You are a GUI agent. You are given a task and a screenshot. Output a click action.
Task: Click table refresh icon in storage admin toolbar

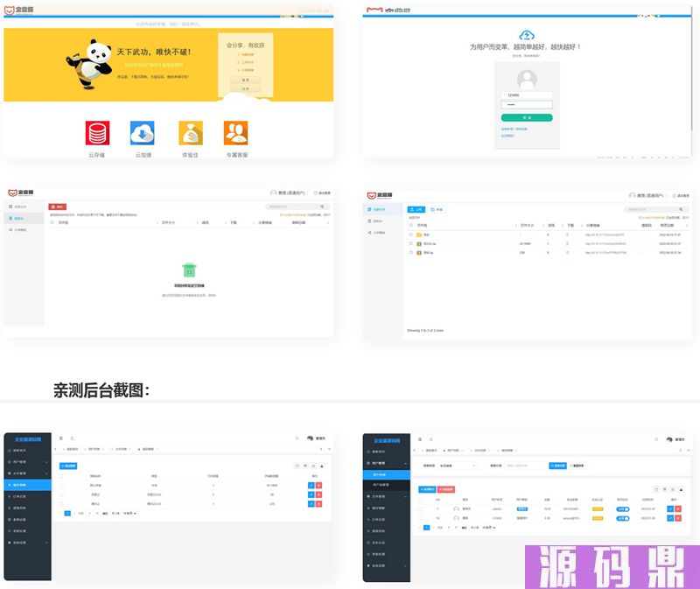pos(297,466)
